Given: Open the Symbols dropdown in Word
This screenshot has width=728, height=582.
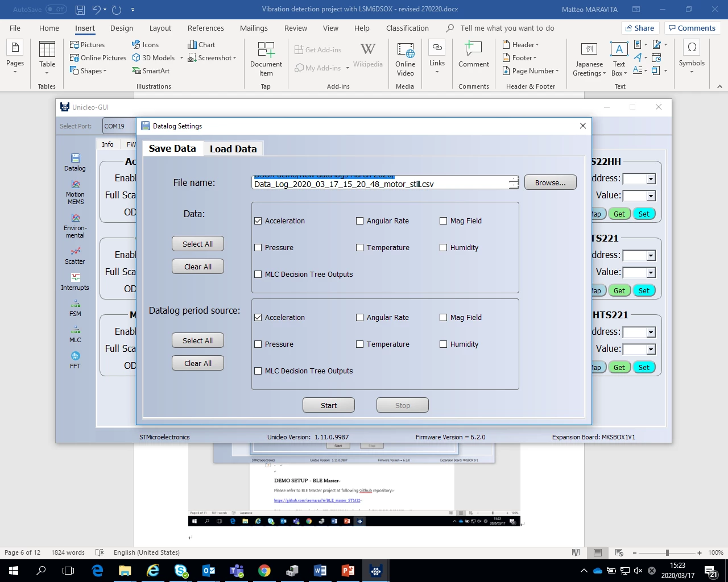Looking at the screenshot, I should (692, 57).
